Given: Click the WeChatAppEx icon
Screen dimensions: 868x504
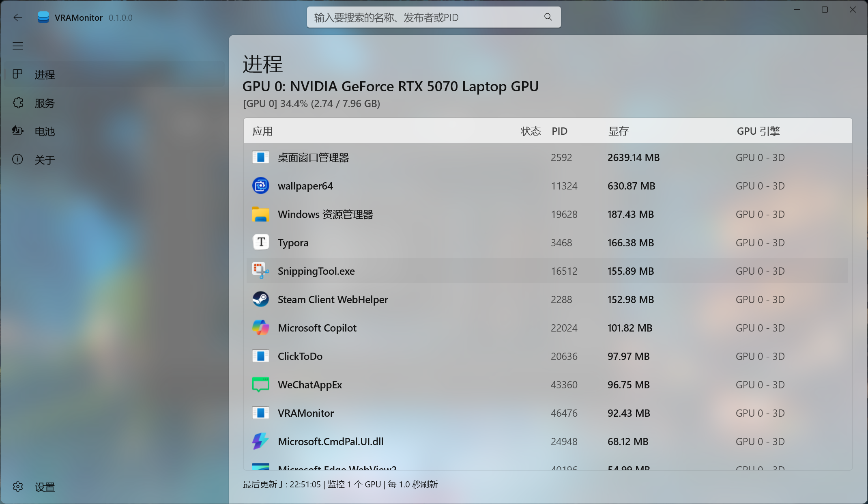Looking at the screenshot, I should click(260, 385).
